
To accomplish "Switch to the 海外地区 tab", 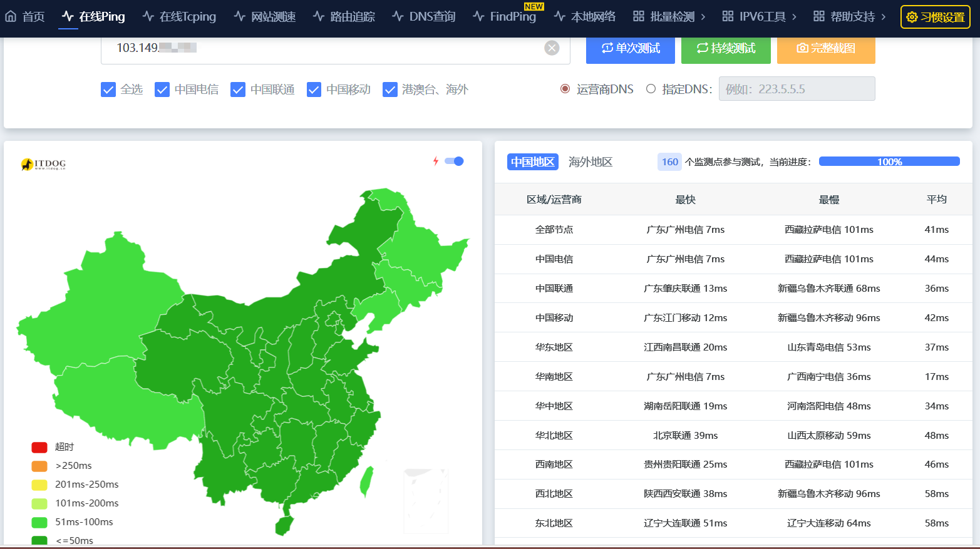I will click(x=590, y=162).
